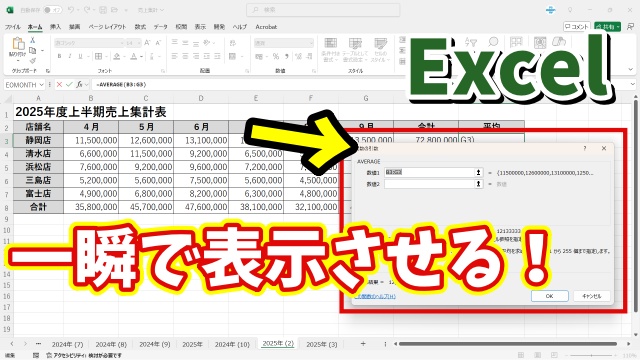Confirm formula with green checkmark

pyautogui.click(x=69, y=84)
